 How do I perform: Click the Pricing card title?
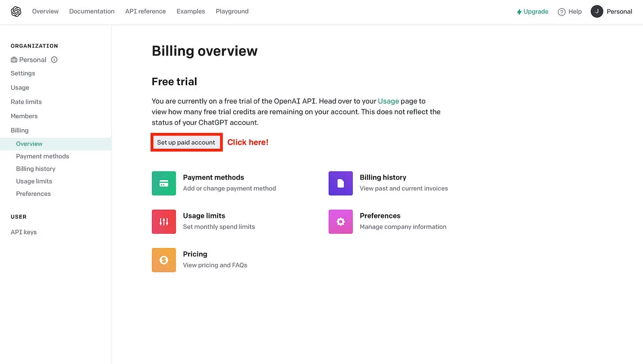[x=195, y=254]
